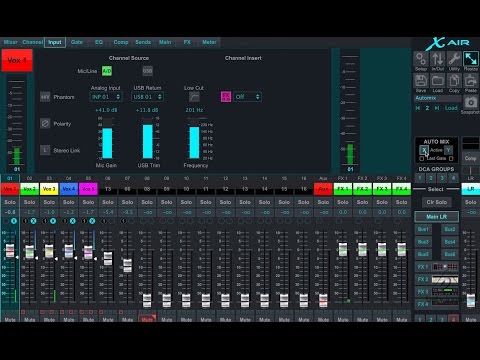
Task: Open the In/Out routing arrows icon
Action: click(x=437, y=59)
